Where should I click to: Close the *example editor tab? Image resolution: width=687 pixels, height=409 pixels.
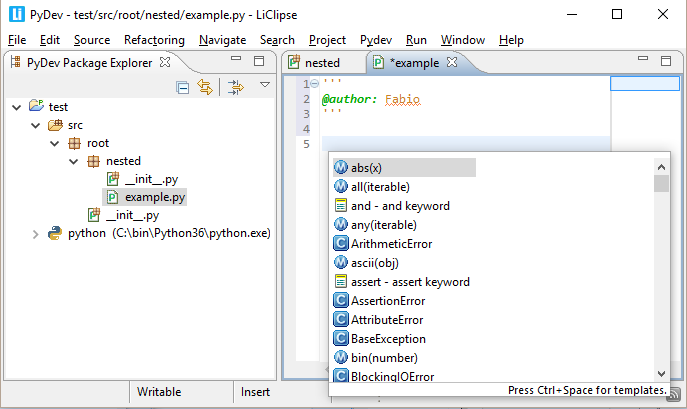(452, 62)
